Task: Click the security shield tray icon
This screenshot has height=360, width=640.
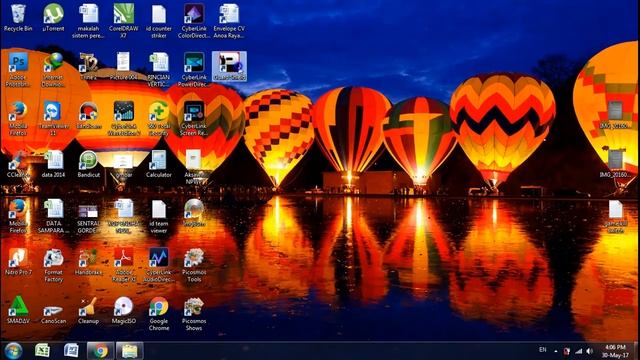Action: pyautogui.click(x=567, y=351)
